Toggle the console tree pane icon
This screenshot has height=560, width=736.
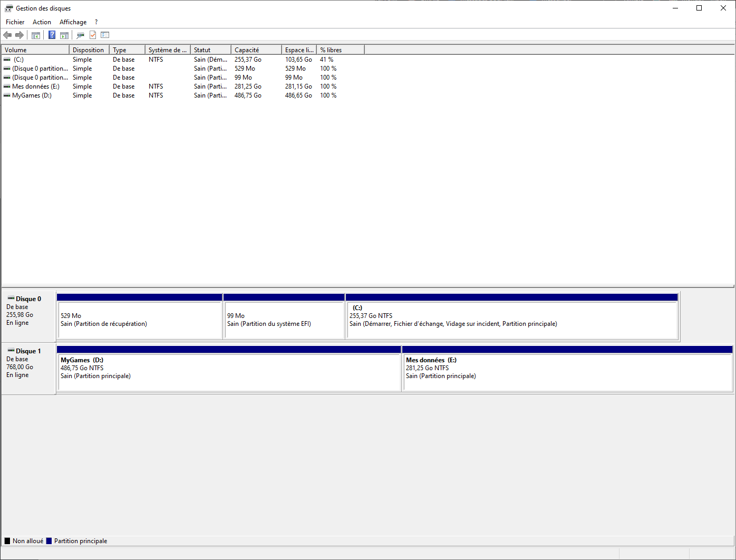click(x=36, y=35)
